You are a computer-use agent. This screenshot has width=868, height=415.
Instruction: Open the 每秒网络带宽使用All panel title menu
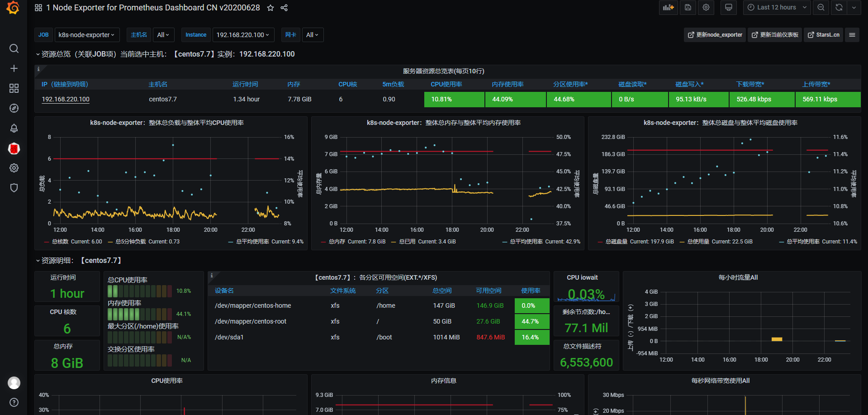(x=721, y=381)
